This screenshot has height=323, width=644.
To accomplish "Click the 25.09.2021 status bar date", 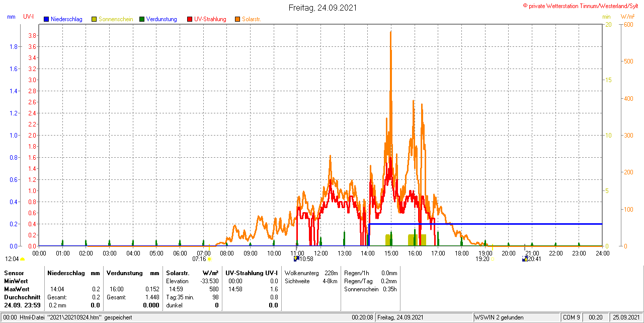I will coord(626,317).
